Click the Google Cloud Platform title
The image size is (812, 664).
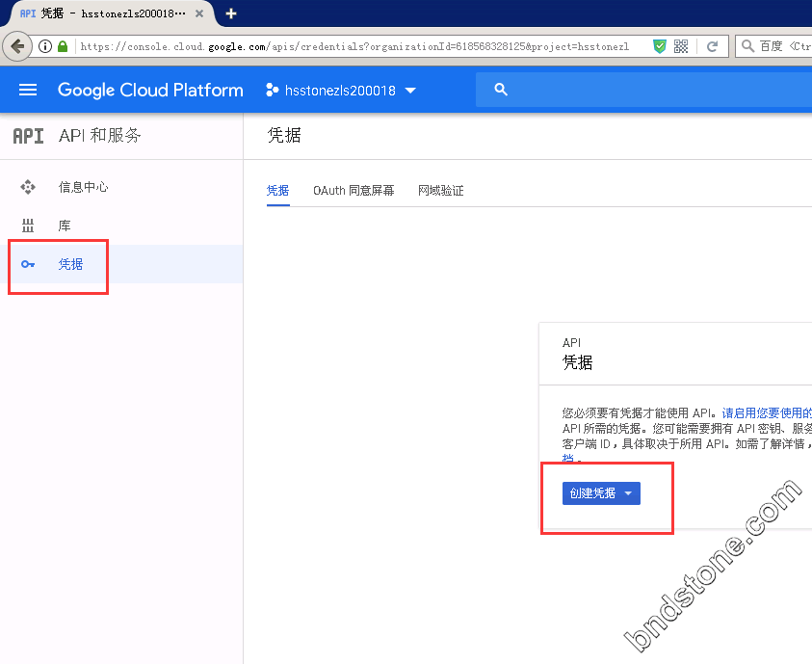pyautogui.click(x=150, y=91)
